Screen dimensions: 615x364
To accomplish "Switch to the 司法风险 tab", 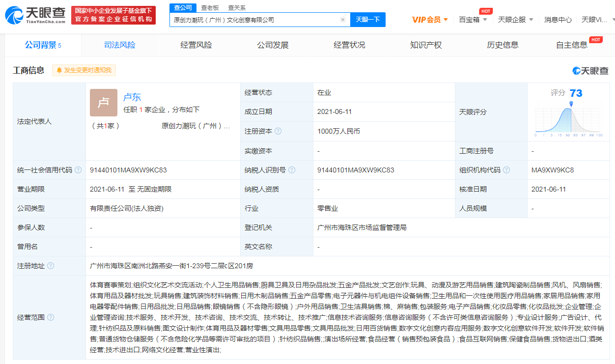I will coord(119,45).
